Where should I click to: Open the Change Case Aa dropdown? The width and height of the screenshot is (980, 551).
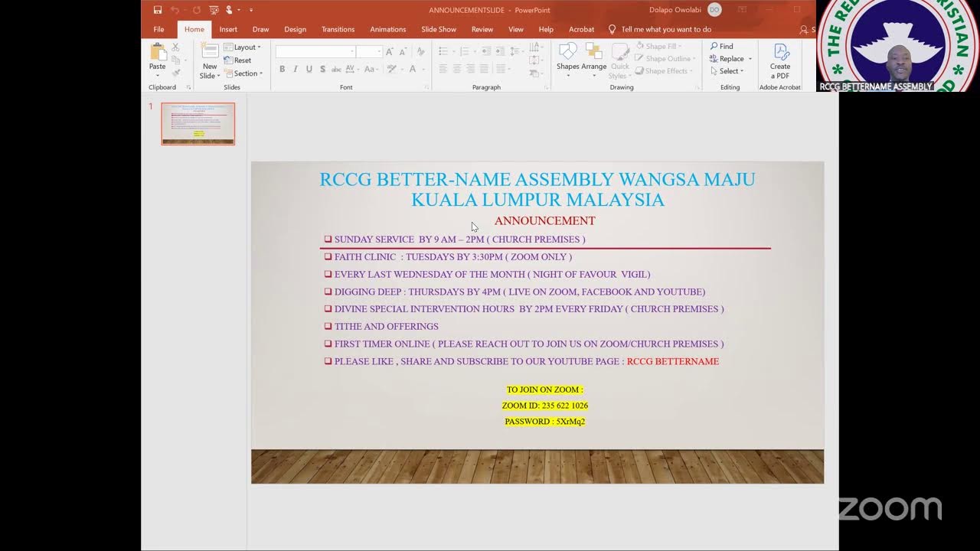tap(371, 69)
